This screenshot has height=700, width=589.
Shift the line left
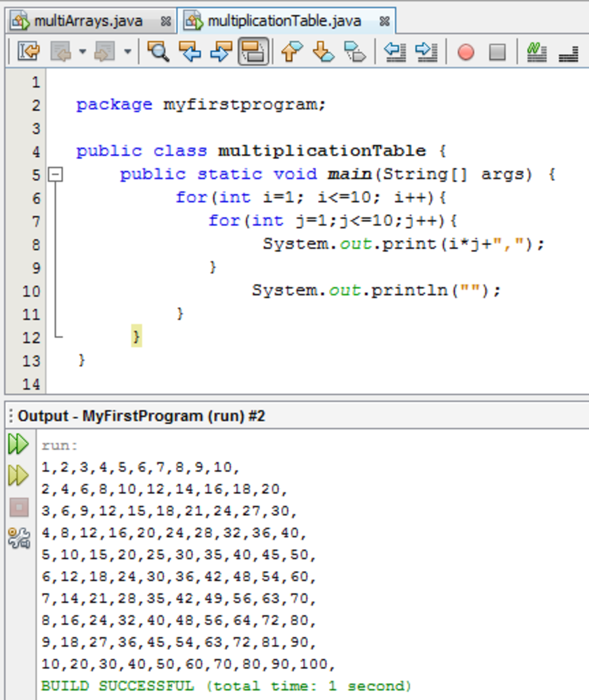coord(395,52)
